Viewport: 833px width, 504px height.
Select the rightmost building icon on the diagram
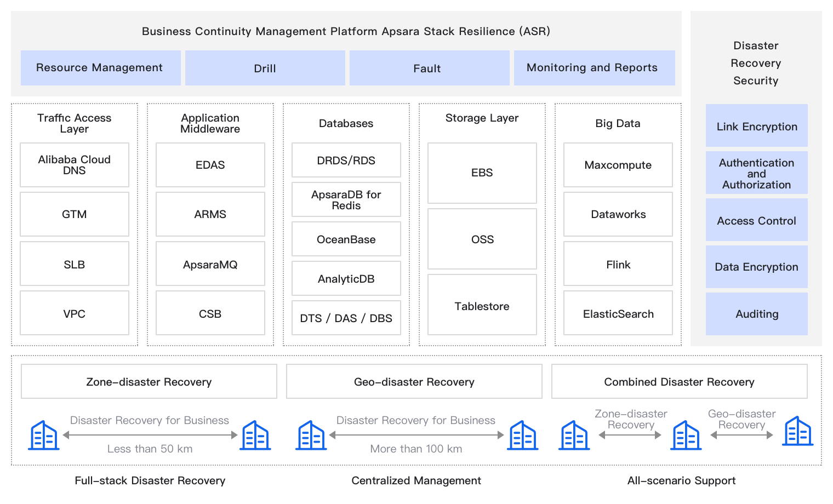(x=797, y=434)
